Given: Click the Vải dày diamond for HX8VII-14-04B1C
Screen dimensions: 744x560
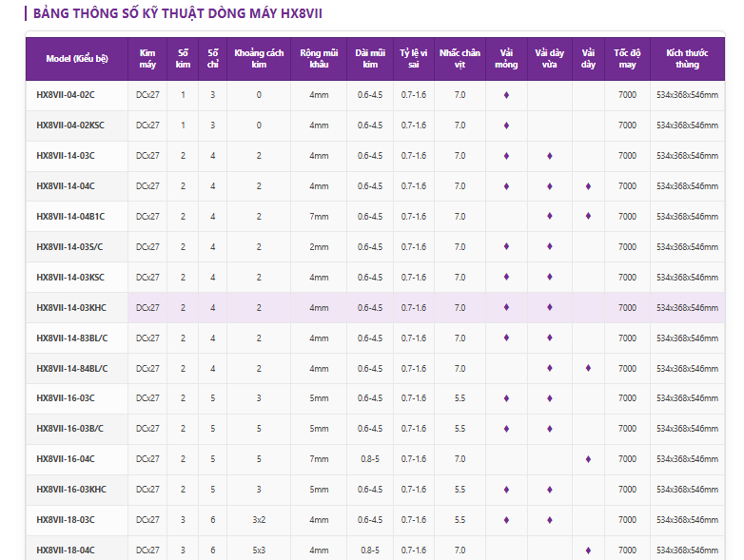Looking at the screenshot, I should click(x=588, y=216).
